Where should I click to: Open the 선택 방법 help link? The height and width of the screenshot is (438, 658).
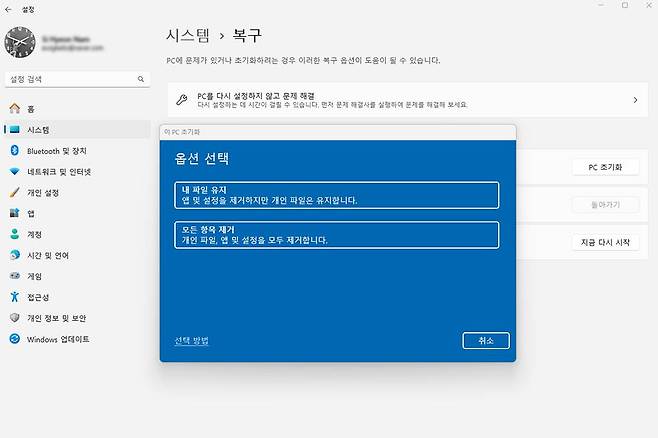pyautogui.click(x=191, y=340)
